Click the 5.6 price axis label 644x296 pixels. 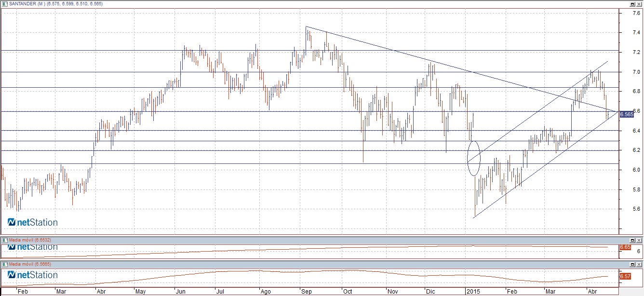point(636,209)
